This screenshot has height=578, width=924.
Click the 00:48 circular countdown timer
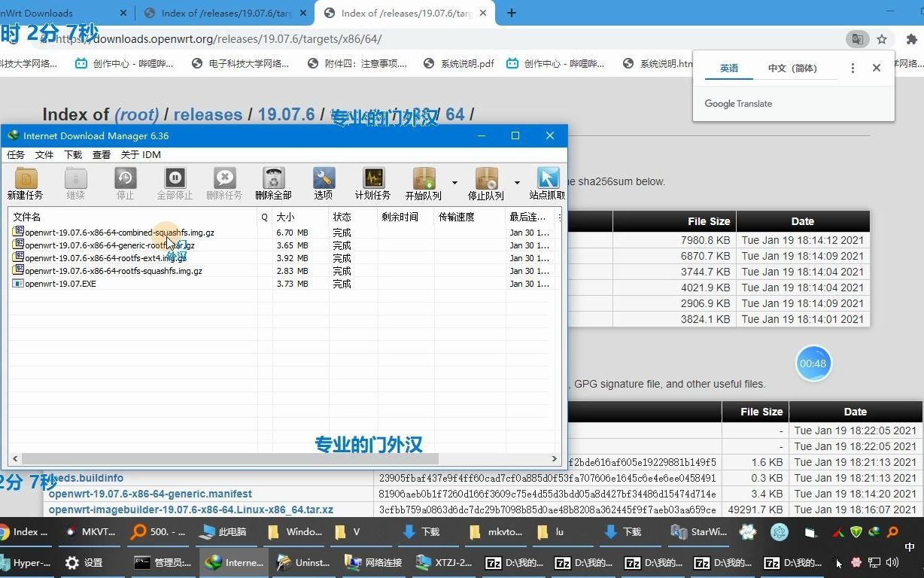(x=813, y=364)
